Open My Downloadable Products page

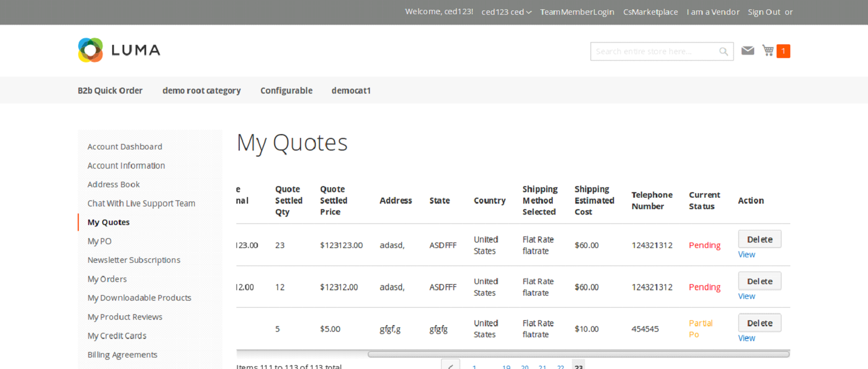tap(139, 298)
